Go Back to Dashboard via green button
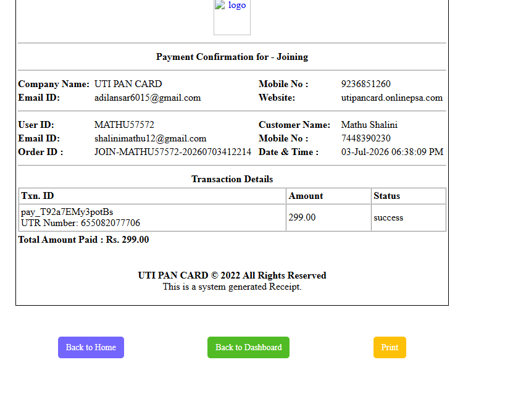505x420 pixels. pyautogui.click(x=248, y=348)
